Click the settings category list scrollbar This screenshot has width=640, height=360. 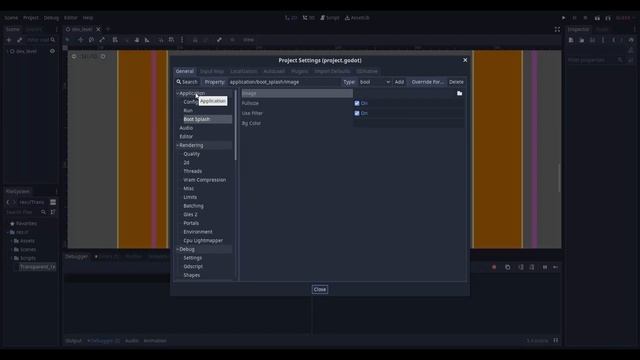(236, 125)
